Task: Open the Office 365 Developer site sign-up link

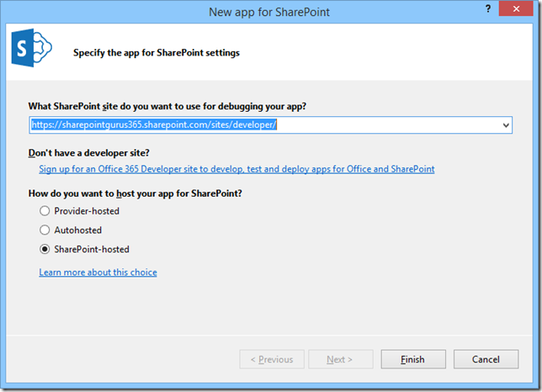Action: tap(236, 169)
